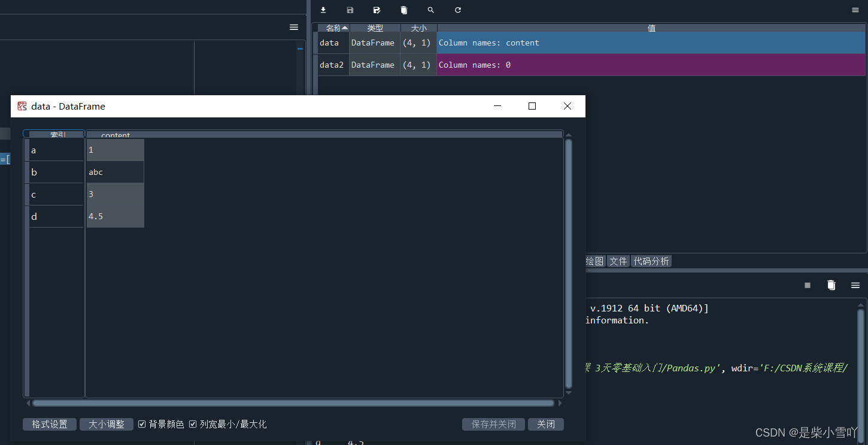Click the search variable names magnifier icon
The height and width of the screenshot is (445, 868).
(430, 10)
